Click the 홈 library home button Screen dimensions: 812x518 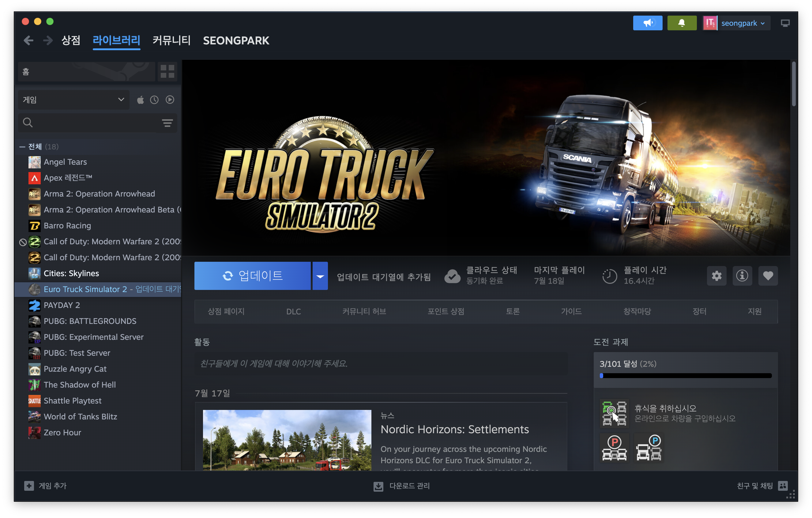point(86,72)
